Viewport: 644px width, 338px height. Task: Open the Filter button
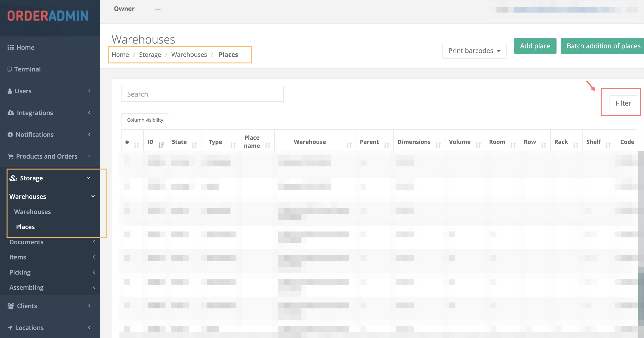(623, 103)
